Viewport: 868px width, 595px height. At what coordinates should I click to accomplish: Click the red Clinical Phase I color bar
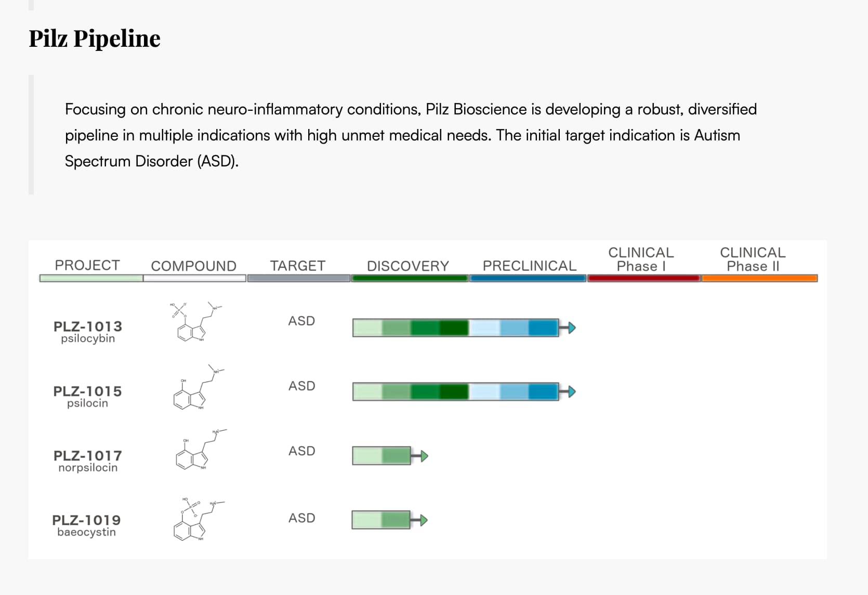(643, 278)
